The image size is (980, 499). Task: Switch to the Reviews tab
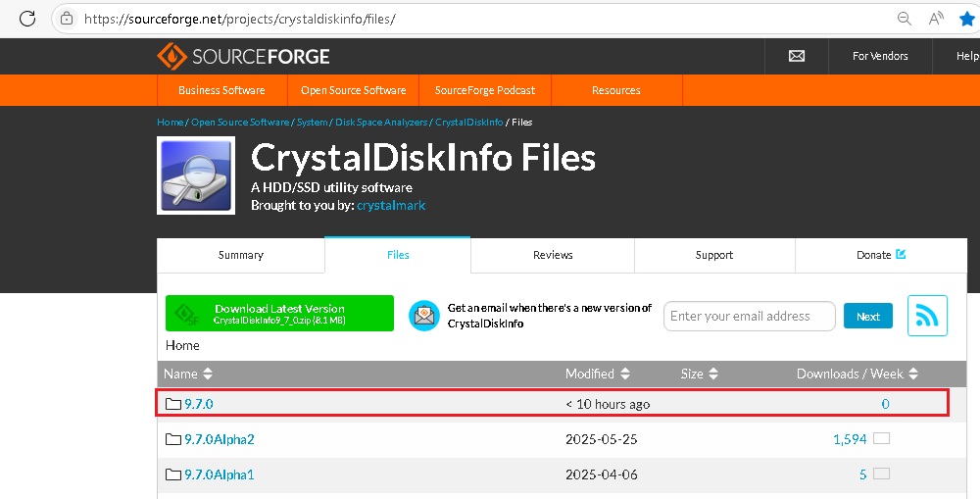coord(553,255)
